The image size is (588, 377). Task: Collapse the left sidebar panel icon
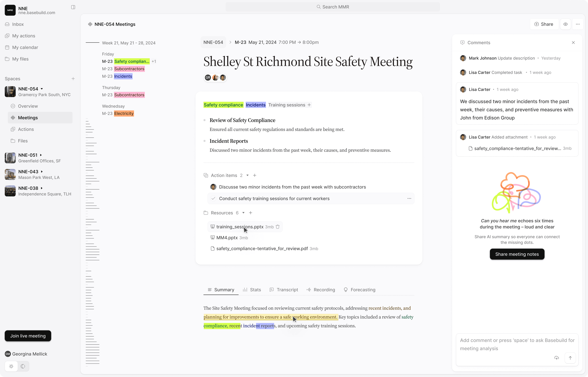click(73, 7)
